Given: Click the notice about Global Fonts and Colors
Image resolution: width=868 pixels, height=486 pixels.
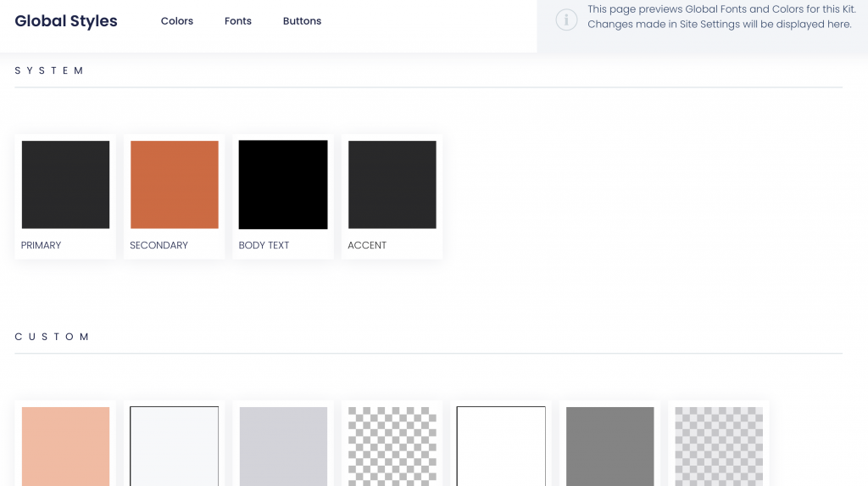Looking at the screenshot, I should click(x=721, y=17).
